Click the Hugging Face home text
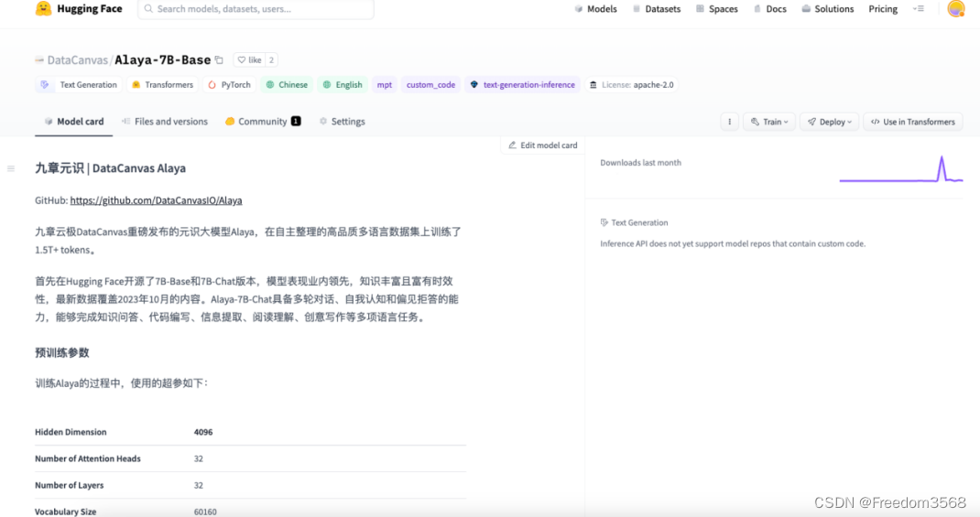This screenshot has height=517, width=980. click(90, 9)
